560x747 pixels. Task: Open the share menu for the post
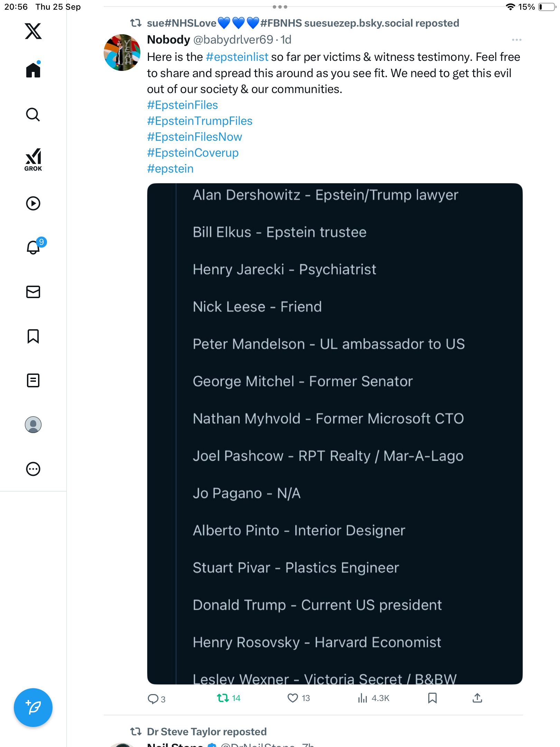click(x=477, y=698)
